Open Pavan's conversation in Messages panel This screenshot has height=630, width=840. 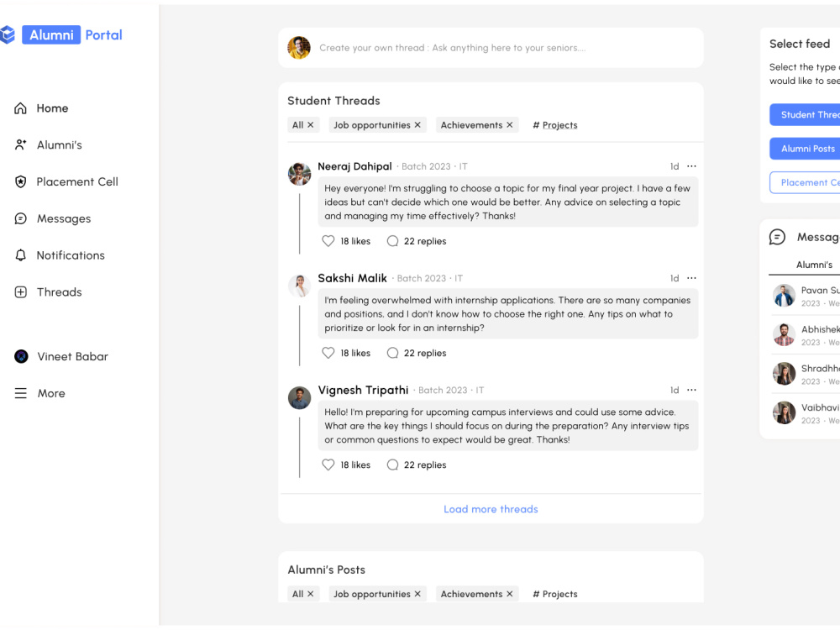[806, 297]
